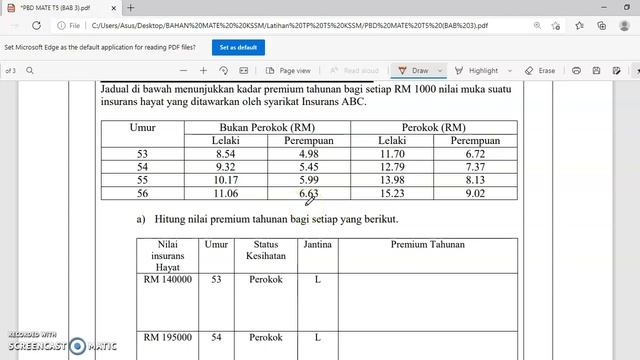Click the Perokok (RM) header
This screenshot has width=640, height=360.
(434, 127)
